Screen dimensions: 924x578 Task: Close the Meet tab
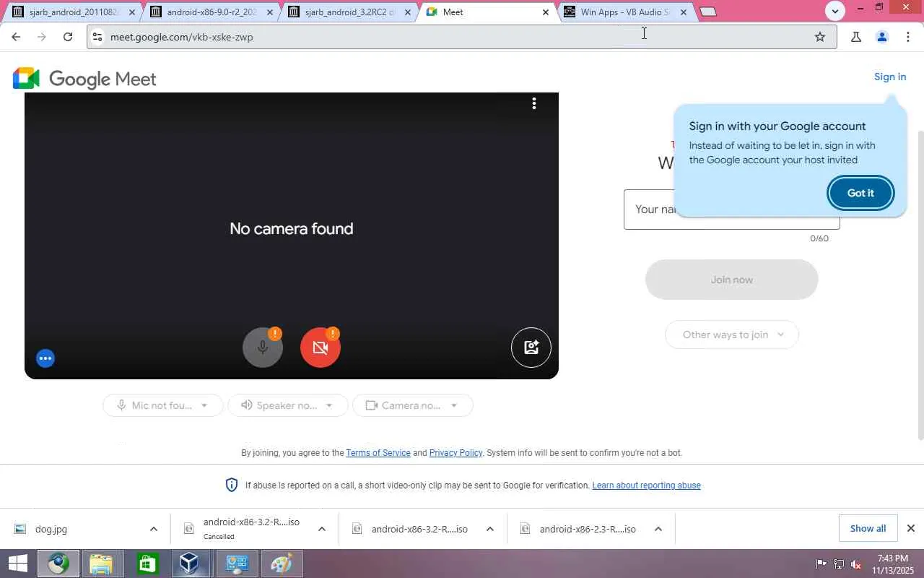(546, 12)
